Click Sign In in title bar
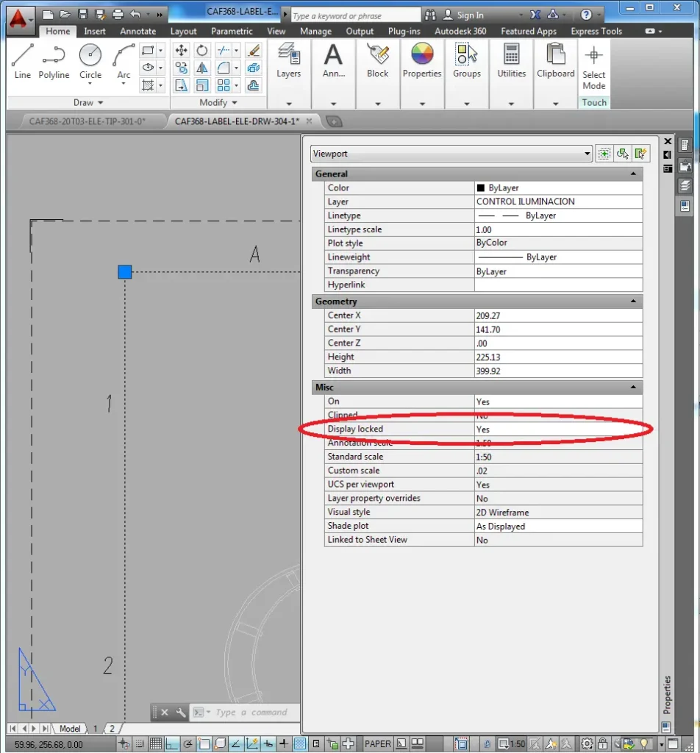 (470, 15)
